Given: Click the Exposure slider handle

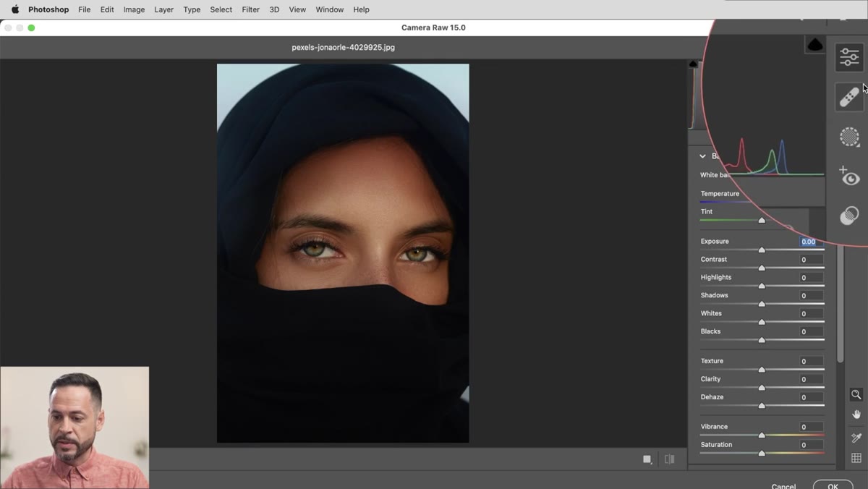Looking at the screenshot, I should coord(762,250).
